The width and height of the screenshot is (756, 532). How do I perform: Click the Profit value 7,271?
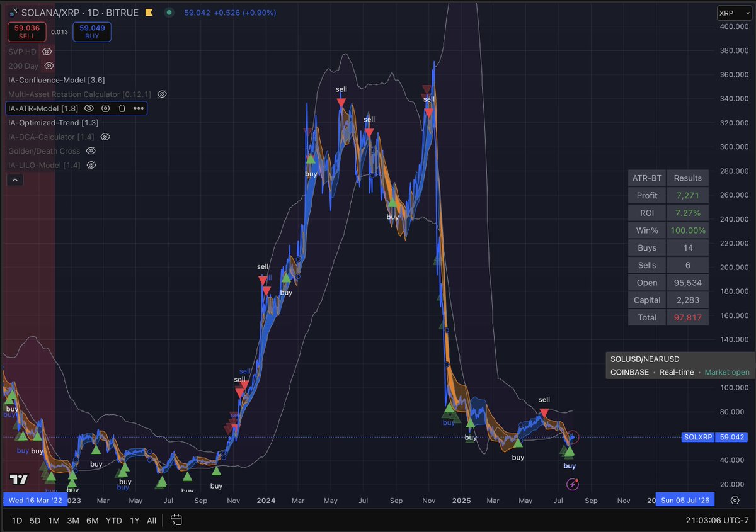pyautogui.click(x=687, y=195)
